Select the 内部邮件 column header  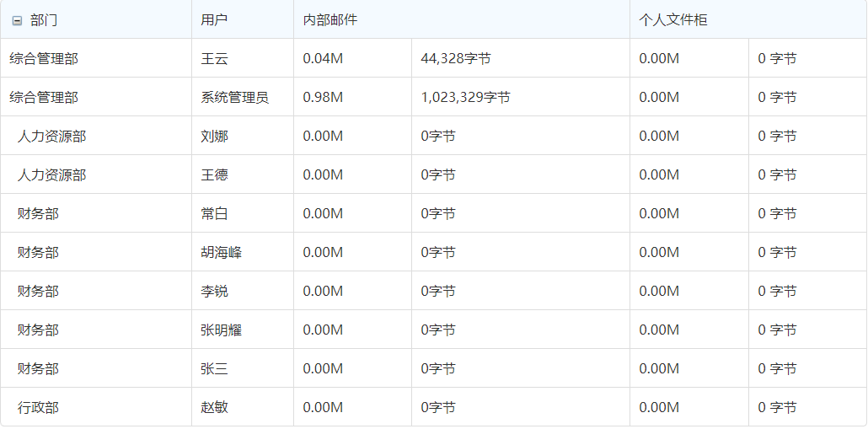(x=330, y=20)
